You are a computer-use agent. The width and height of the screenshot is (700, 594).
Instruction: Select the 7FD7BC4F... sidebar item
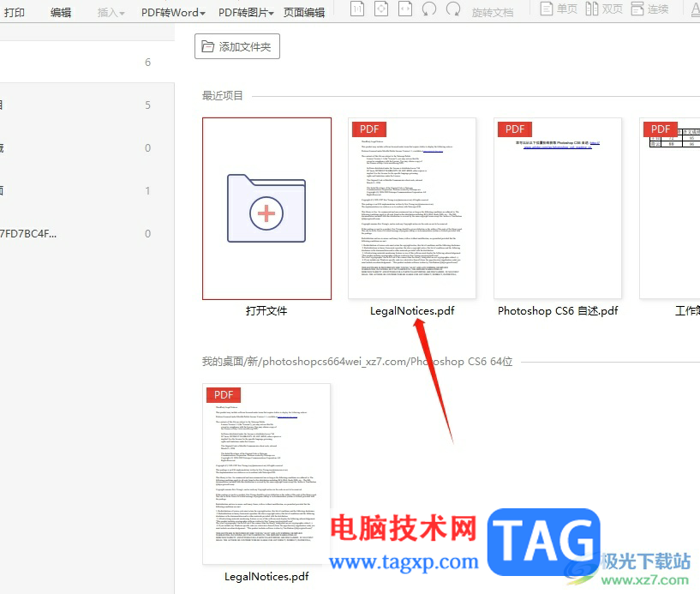click(87, 234)
